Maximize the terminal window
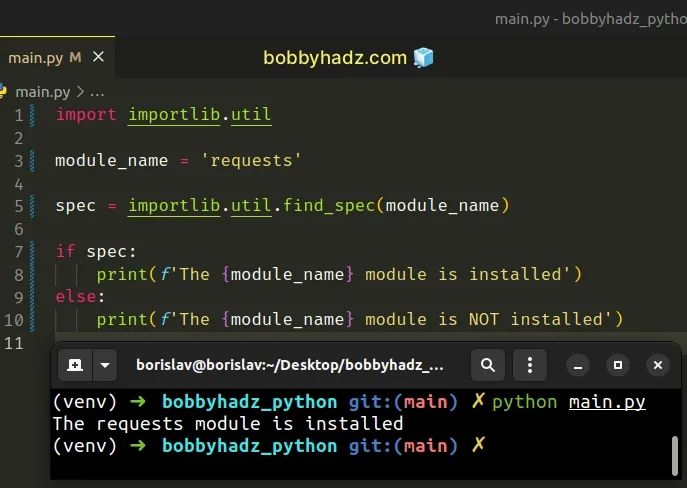 (618, 365)
